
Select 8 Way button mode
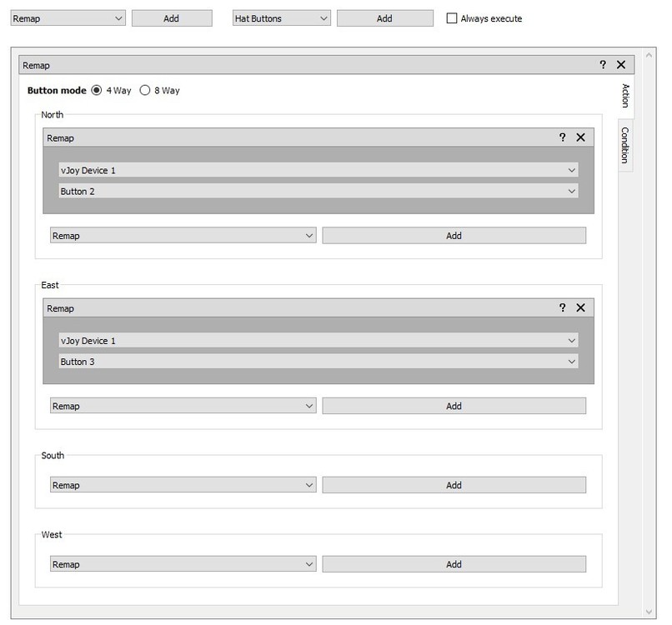pos(145,90)
